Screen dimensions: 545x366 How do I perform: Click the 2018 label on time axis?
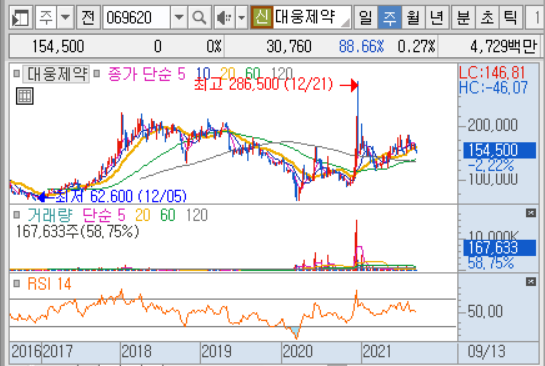pyautogui.click(x=136, y=351)
